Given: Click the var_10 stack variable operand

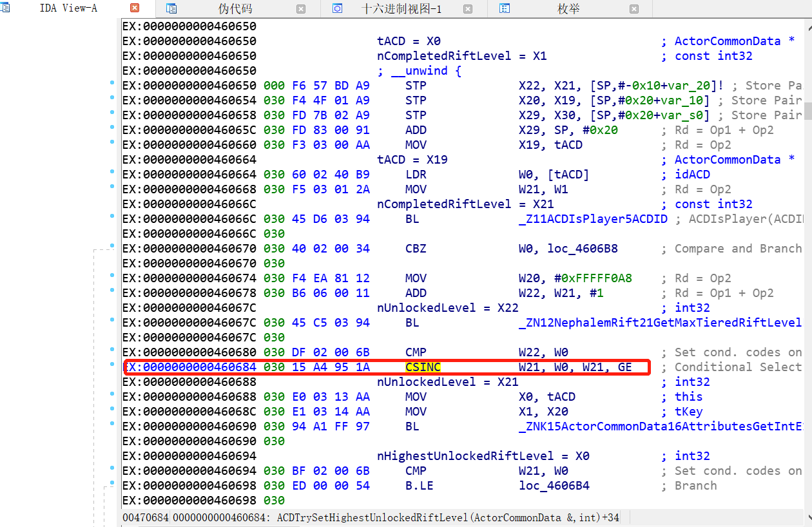Looking at the screenshot, I should click(682, 101).
